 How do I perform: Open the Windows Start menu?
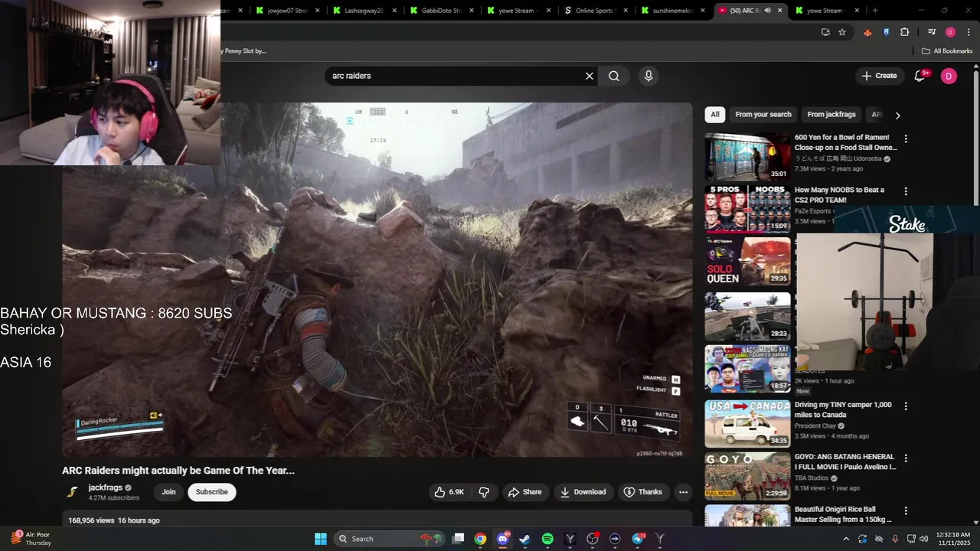tap(321, 539)
